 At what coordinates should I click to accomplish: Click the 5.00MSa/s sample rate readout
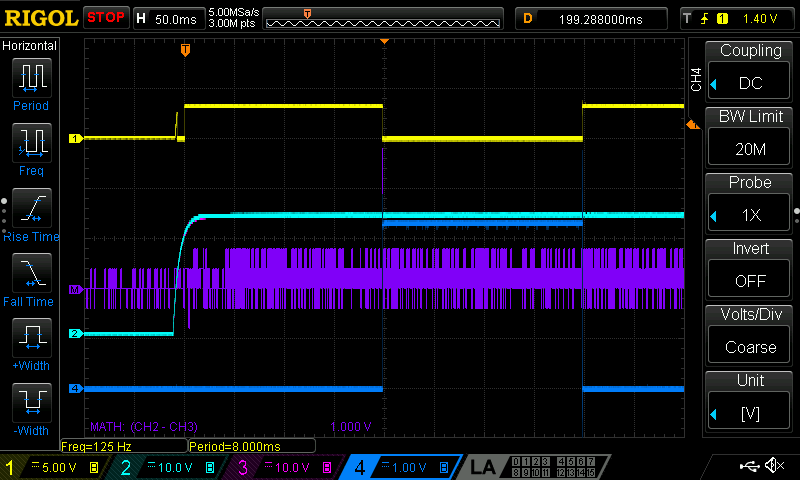coord(234,12)
